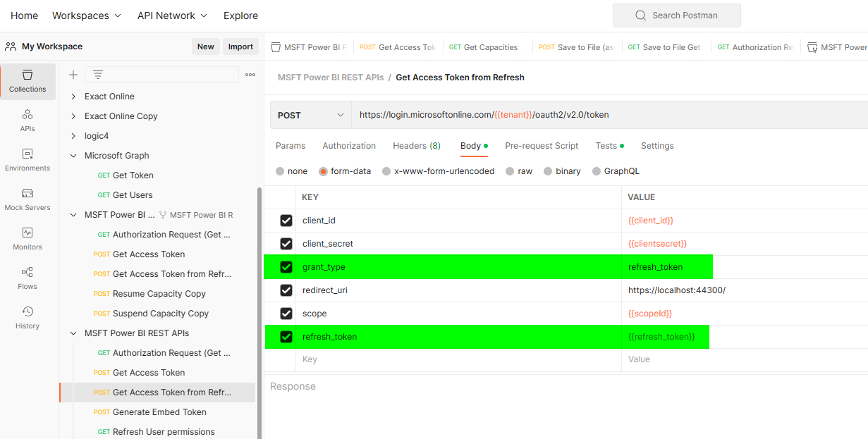The width and height of the screenshot is (868, 439).
Task: Click MSFT Power BI REST APIs breadcrumb
Action: pos(331,78)
